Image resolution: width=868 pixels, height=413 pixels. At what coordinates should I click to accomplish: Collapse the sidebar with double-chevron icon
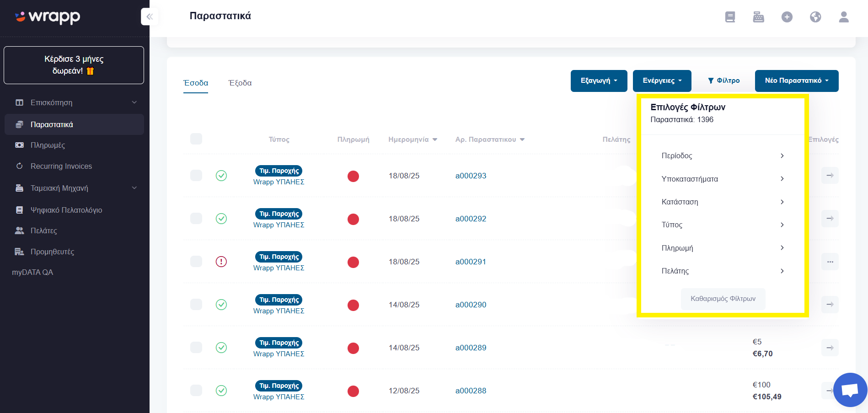(x=149, y=17)
